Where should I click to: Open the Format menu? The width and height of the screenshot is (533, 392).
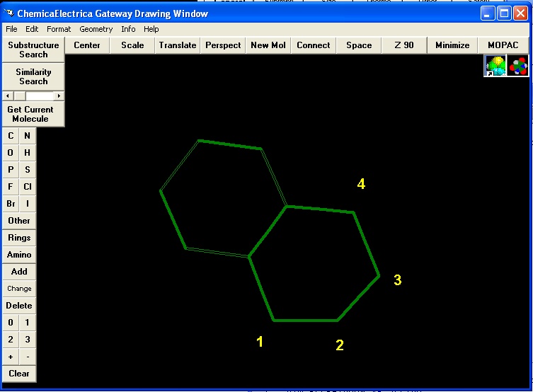coord(59,29)
